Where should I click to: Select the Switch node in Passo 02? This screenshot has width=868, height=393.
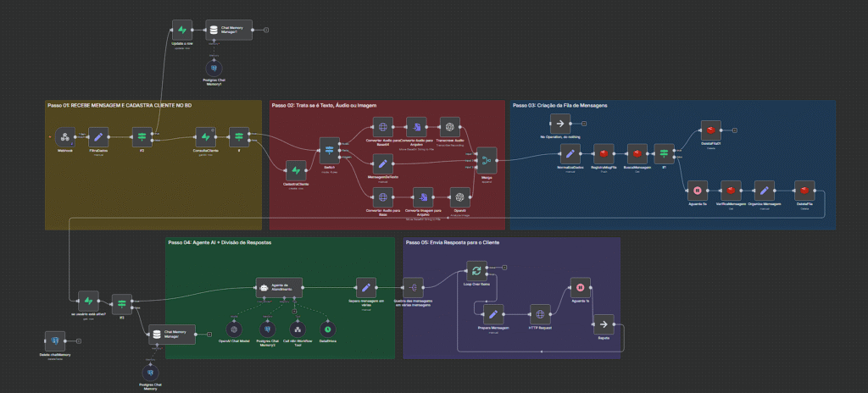pyautogui.click(x=328, y=147)
